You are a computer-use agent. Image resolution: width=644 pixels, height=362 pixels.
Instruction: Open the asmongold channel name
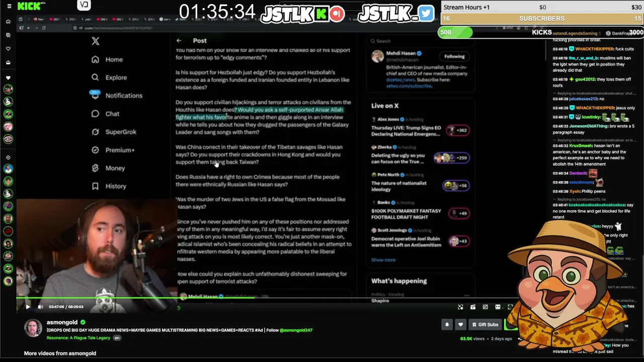[62, 322]
